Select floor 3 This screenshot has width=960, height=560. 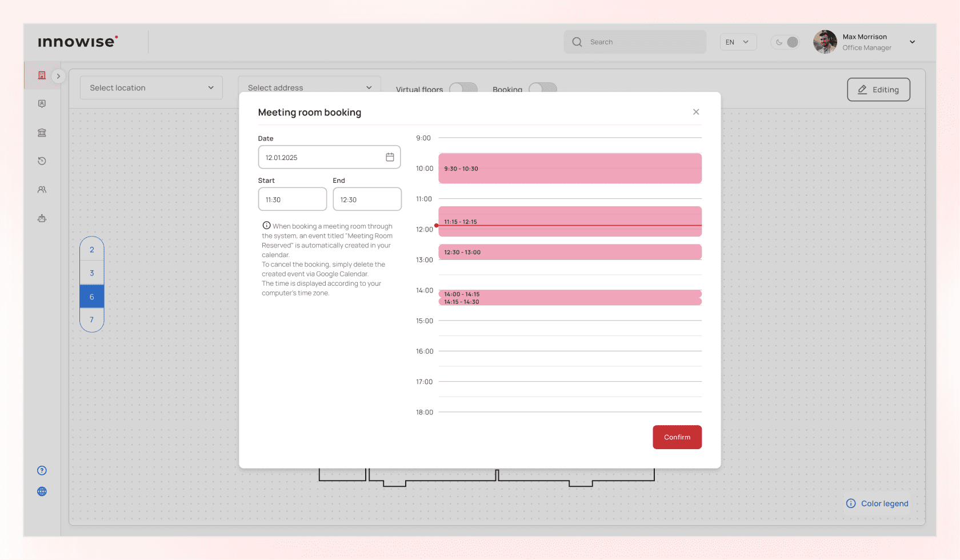92,273
